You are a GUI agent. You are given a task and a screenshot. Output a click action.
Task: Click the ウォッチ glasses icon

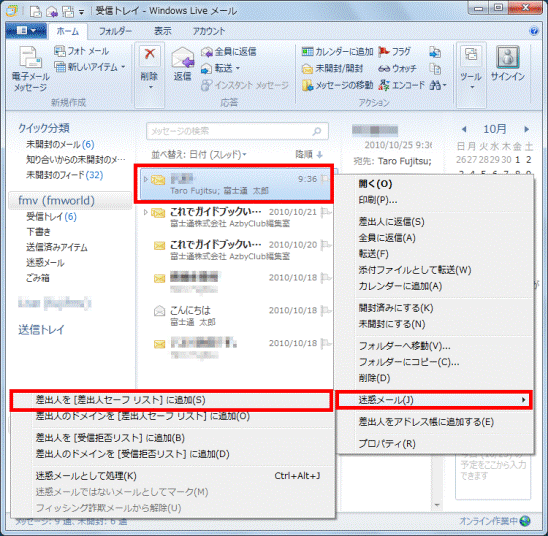coord(384,68)
